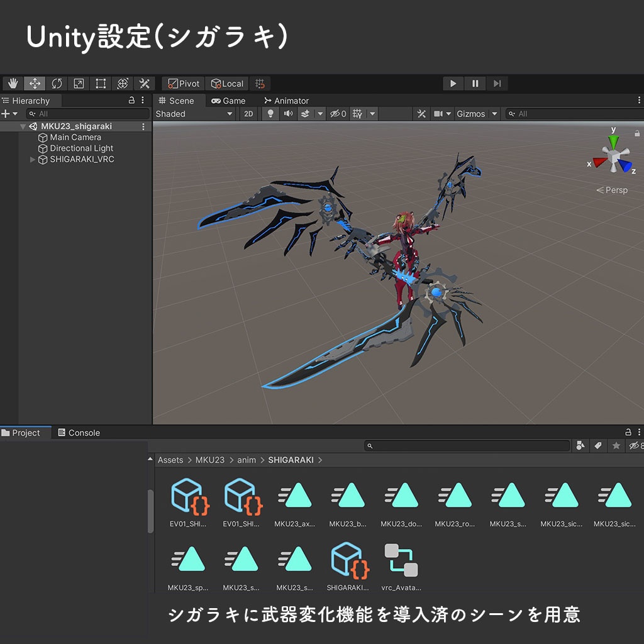Select the Scale tool
The image size is (644, 644).
[79, 84]
